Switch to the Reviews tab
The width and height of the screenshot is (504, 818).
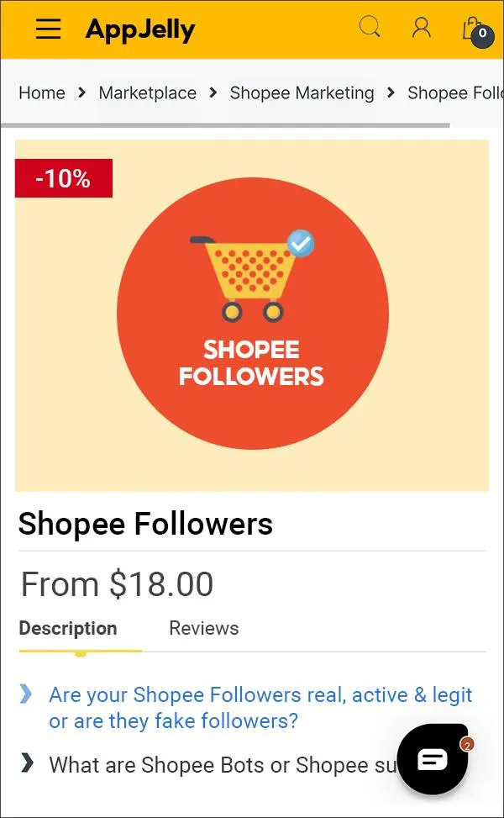203,628
